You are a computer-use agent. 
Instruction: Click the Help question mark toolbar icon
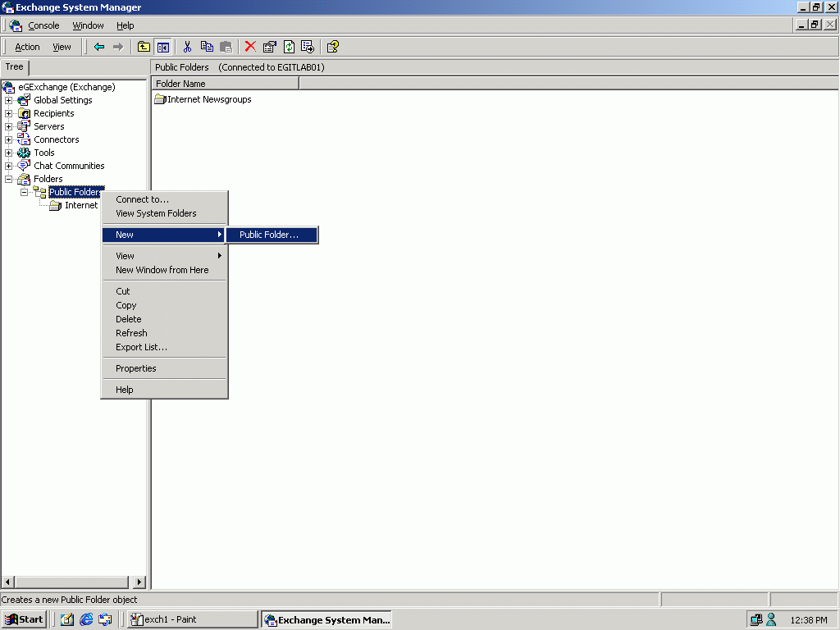[333, 47]
